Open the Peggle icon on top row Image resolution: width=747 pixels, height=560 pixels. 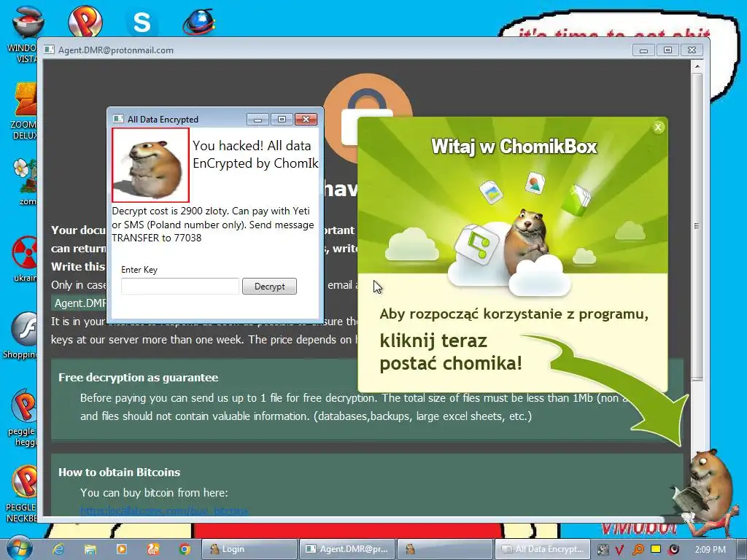[x=85, y=20]
